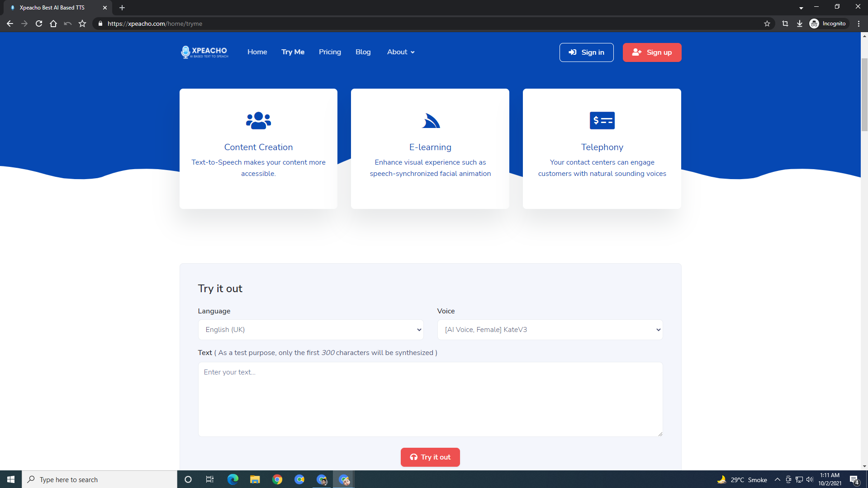This screenshot has width=868, height=488.
Task: Click the Sign in button
Action: coord(587,52)
